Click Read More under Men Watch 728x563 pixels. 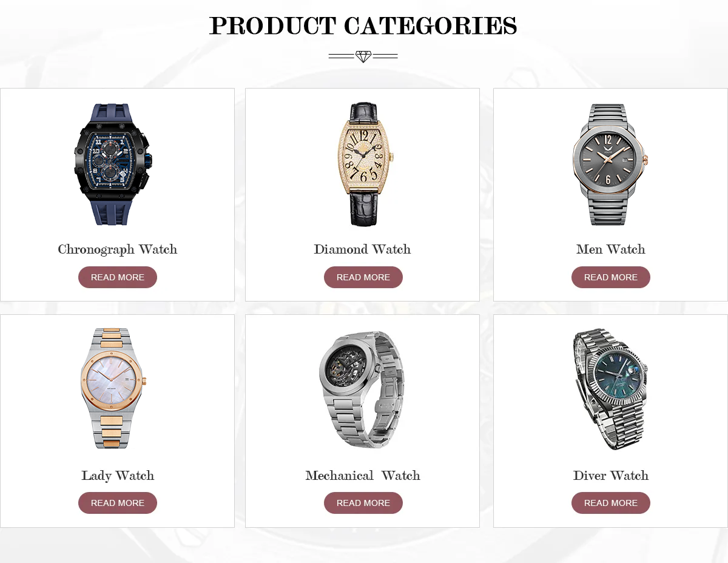[611, 277]
